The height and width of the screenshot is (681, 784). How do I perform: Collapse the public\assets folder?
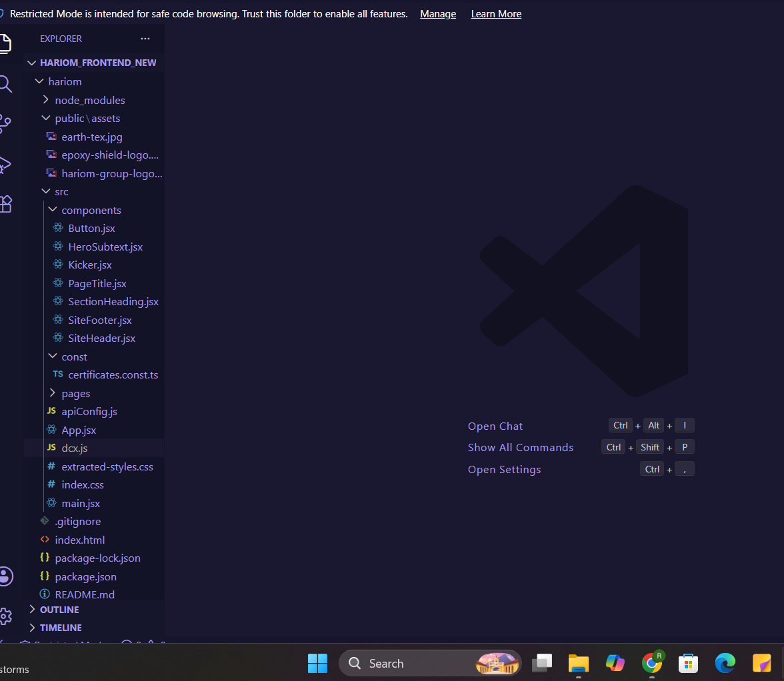click(94, 119)
